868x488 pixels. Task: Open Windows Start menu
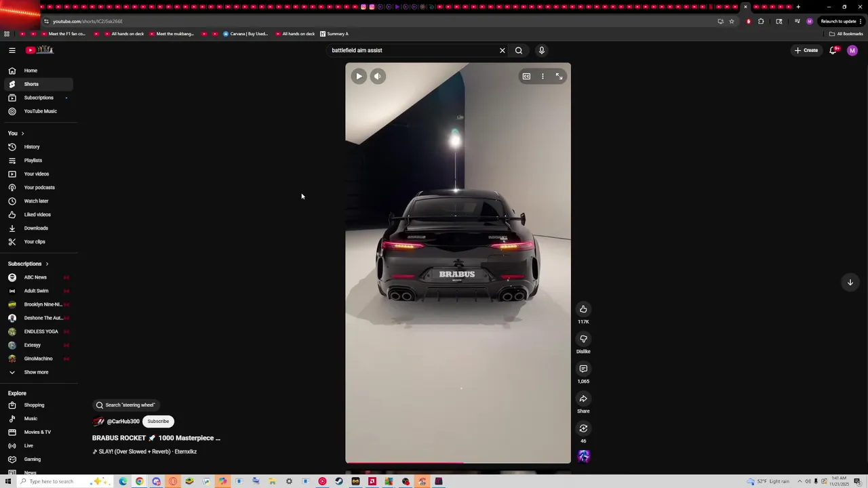[x=7, y=481]
